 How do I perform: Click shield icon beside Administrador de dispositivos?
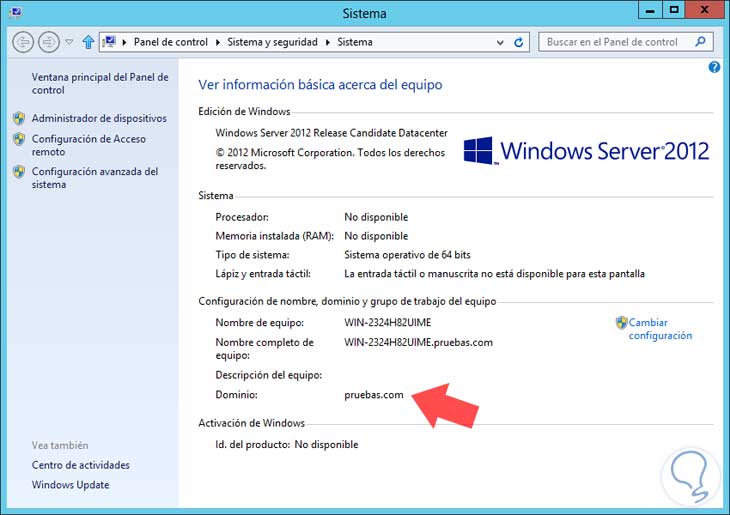coord(19,118)
